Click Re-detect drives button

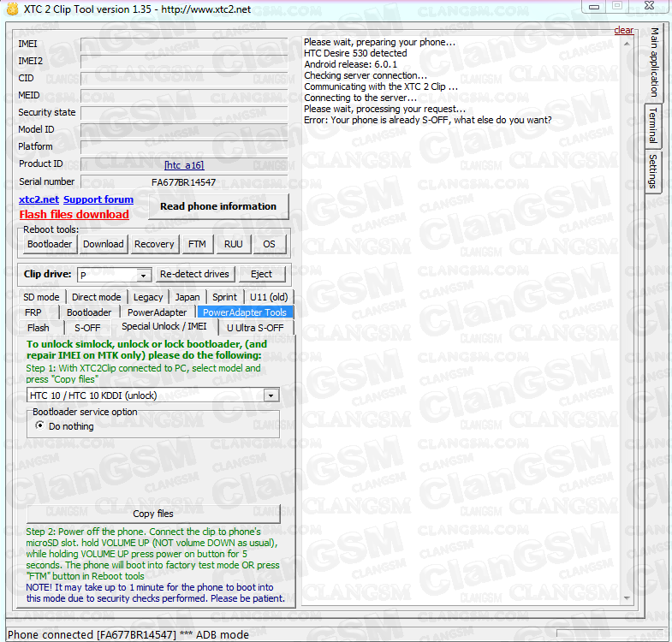[194, 274]
